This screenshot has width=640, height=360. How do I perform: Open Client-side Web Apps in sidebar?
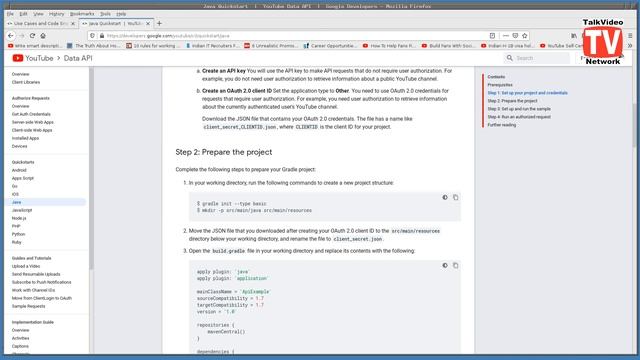[32, 130]
